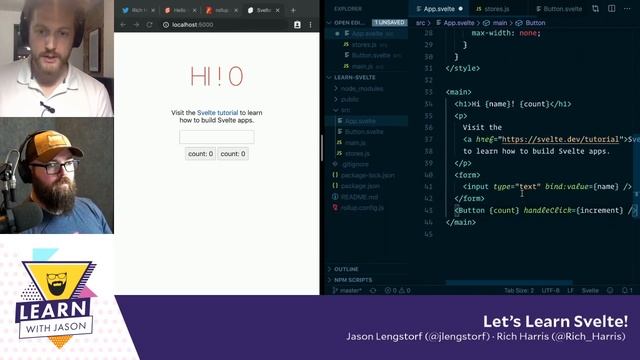640x360 pixels.
Task: Switch to the Twitter Rich browser tab
Action: 138,10
